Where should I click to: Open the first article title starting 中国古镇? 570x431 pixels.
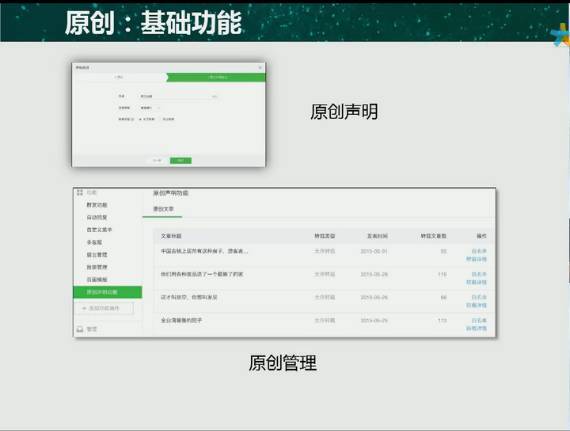pos(204,251)
